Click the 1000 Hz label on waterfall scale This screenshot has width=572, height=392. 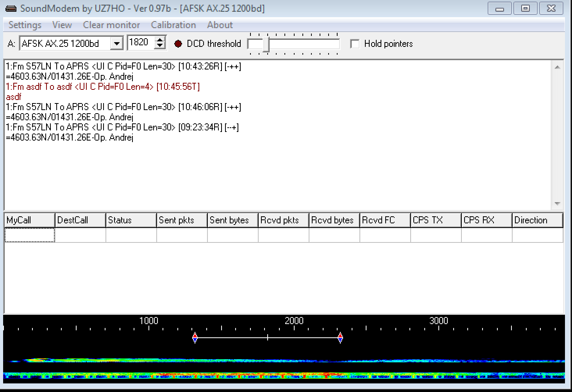(149, 321)
